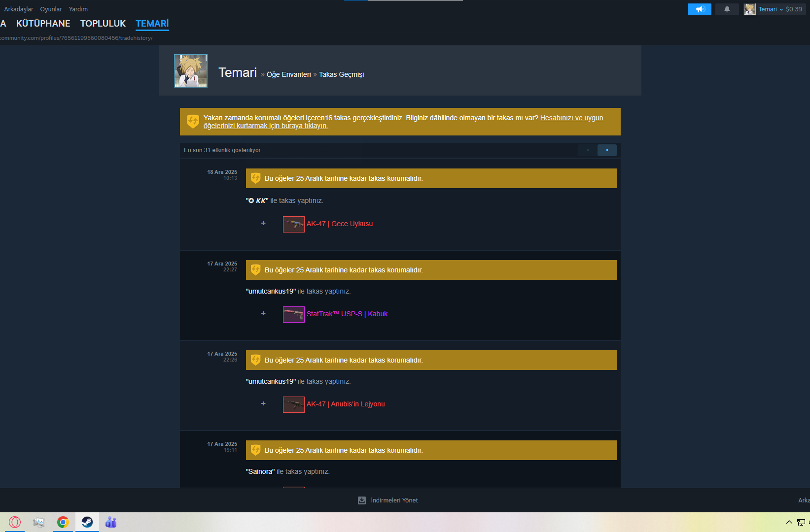
Task: Click the 17 Ara 2025 22:27 trade date
Action: (222, 264)
